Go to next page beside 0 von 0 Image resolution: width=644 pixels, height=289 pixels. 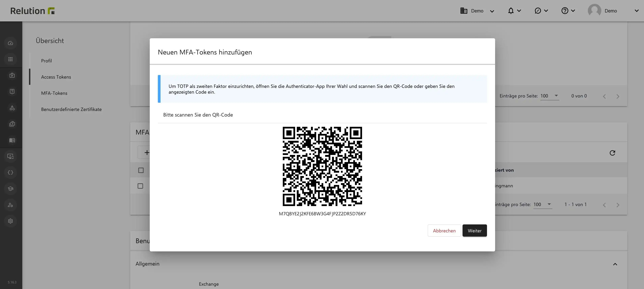[618, 96]
